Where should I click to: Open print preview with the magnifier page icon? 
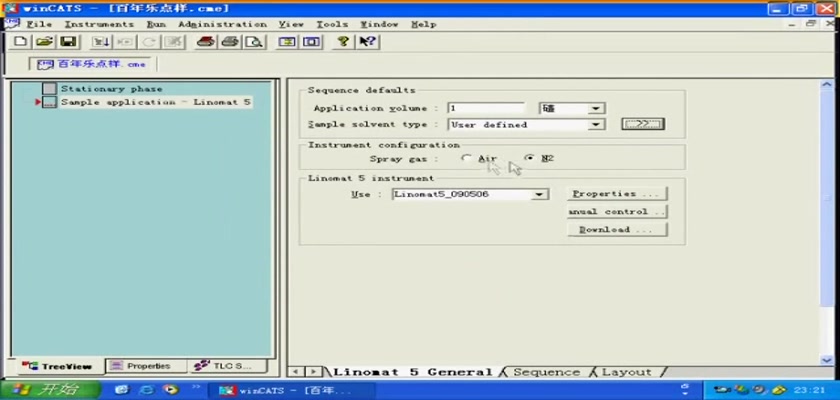point(254,42)
